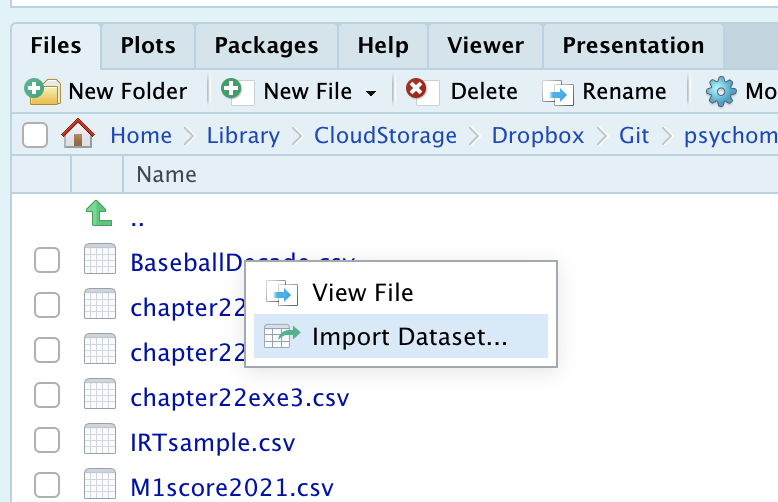The width and height of the screenshot is (778, 502).
Task: Go to Home directory via house icon
Action: pyautogui.click(x=78, y=135)
